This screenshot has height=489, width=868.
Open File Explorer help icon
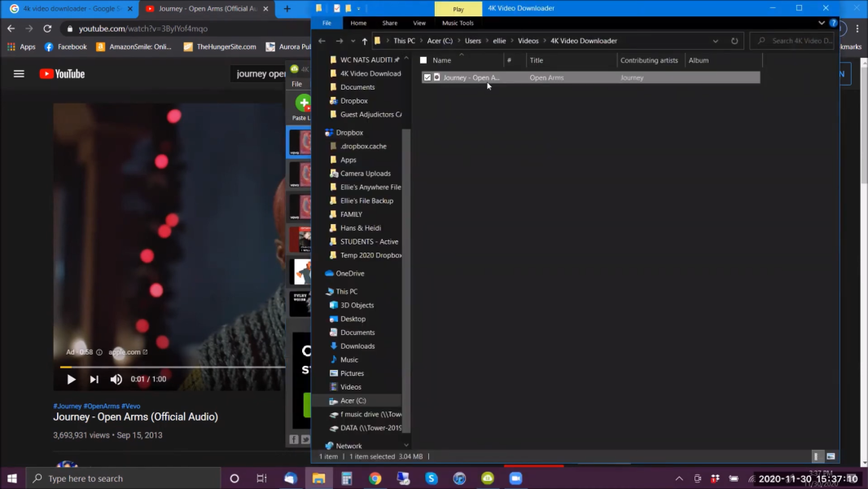[x=833, y=23]
